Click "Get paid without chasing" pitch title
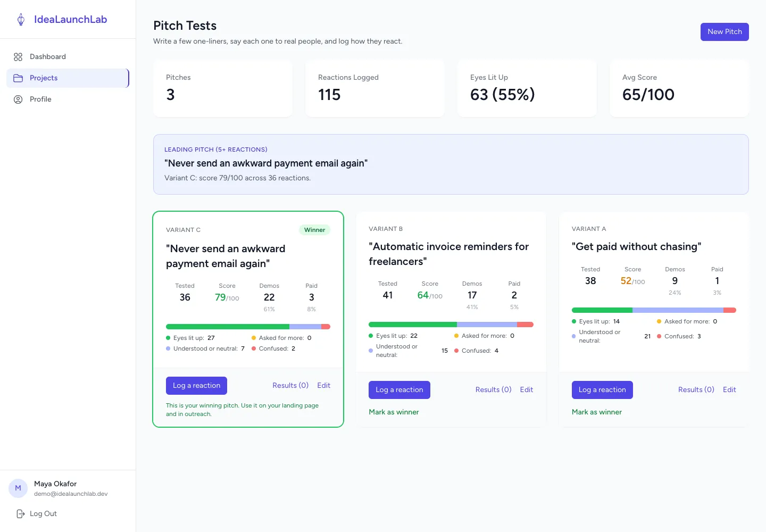This screenshot has width=766, height=532. (x=636, y=247)
